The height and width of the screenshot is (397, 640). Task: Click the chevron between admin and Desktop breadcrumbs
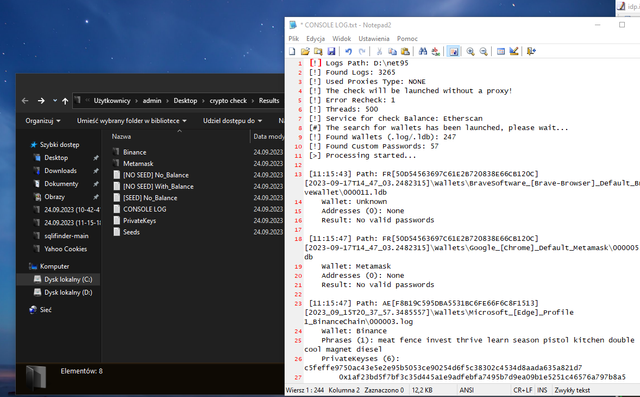167,101
